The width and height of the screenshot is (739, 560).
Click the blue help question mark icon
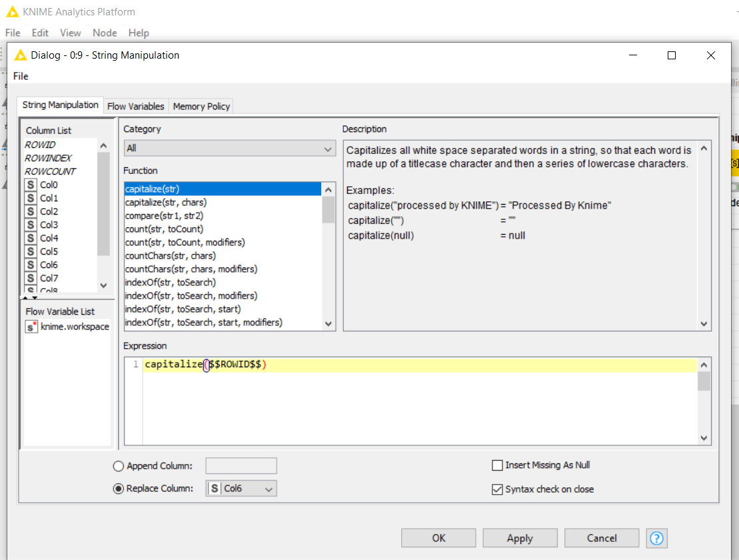[x=656, y=538]
